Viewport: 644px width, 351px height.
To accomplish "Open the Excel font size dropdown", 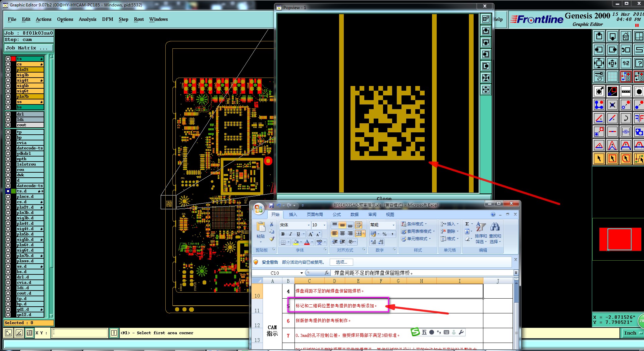I will point(324,225).
